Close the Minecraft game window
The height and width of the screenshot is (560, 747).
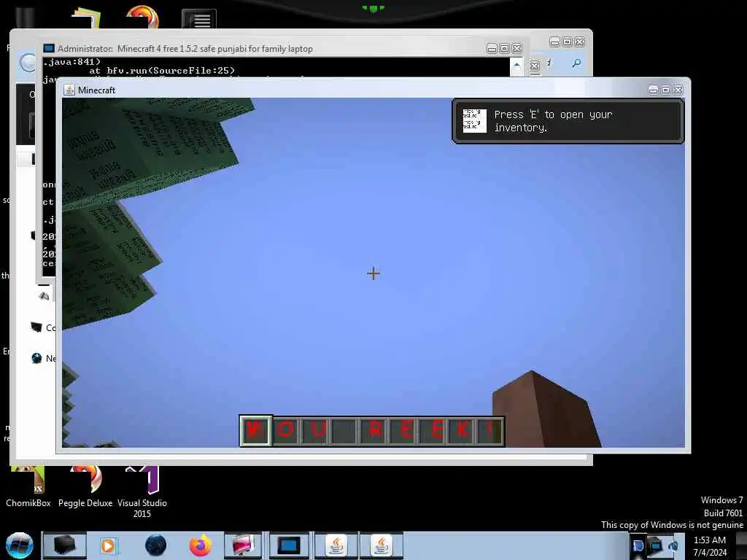[x=678, y=90]
